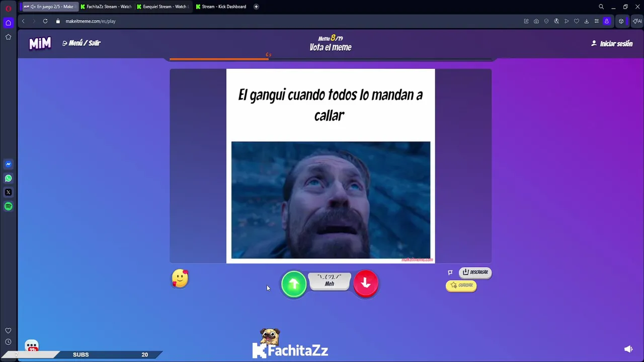
Task: Open Messenger in the sidebar
Action: click(8, 164)
